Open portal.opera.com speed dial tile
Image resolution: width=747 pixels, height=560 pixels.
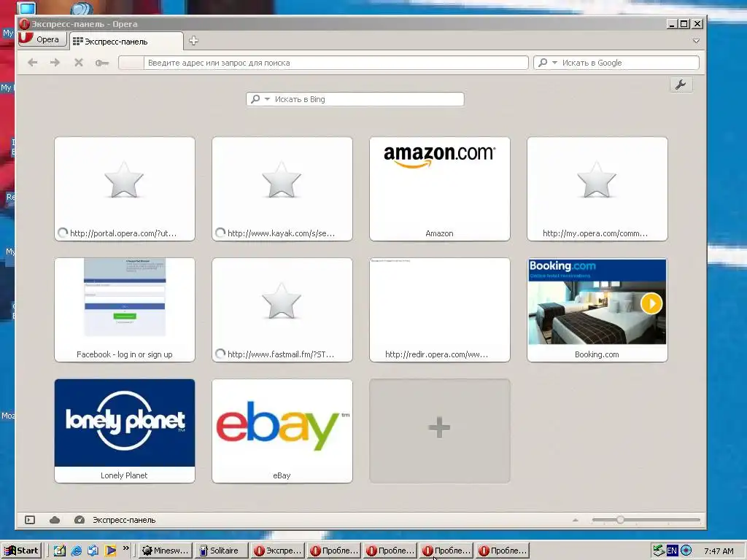125,189
